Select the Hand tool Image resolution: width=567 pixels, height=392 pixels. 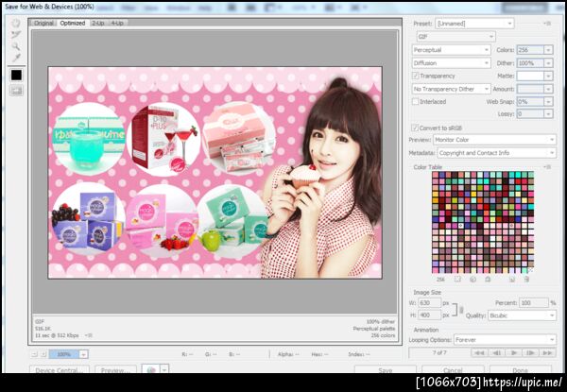(16, 24)
